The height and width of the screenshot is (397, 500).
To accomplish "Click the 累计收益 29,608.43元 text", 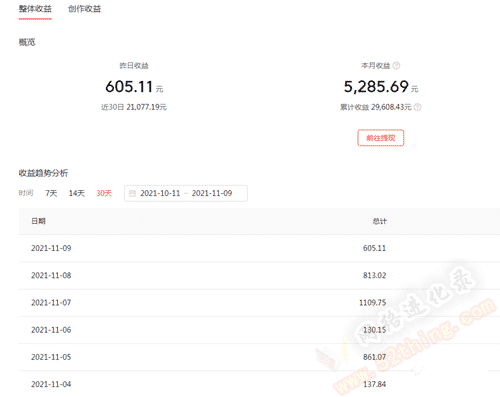I will [376, 107].
